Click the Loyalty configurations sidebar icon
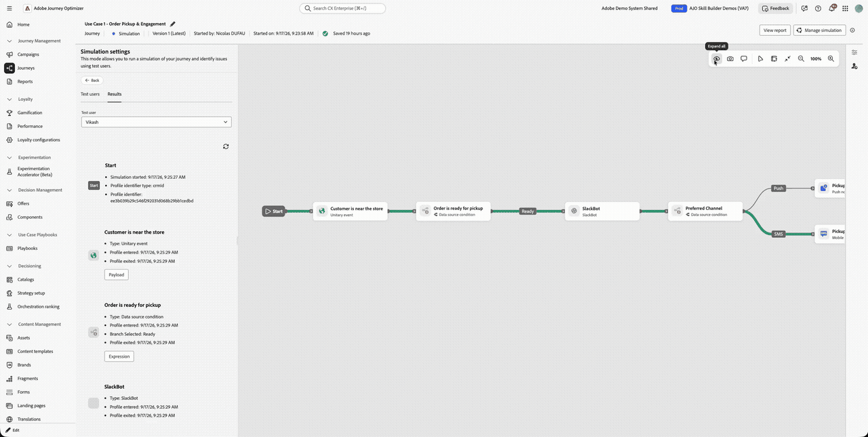 point(9,140)
